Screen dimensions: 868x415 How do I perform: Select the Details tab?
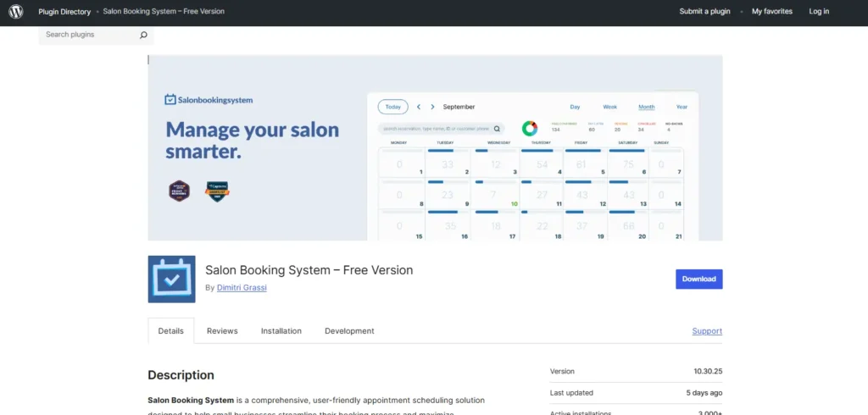(170, 331)
